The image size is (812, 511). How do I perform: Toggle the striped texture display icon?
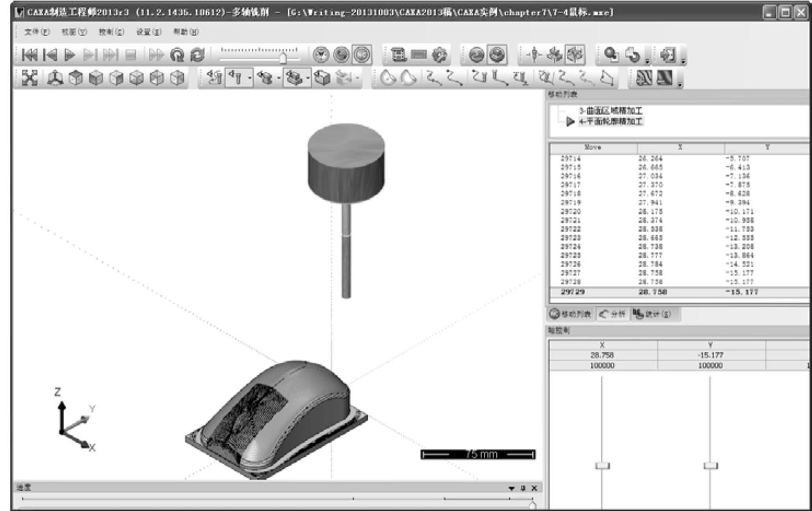644,78
